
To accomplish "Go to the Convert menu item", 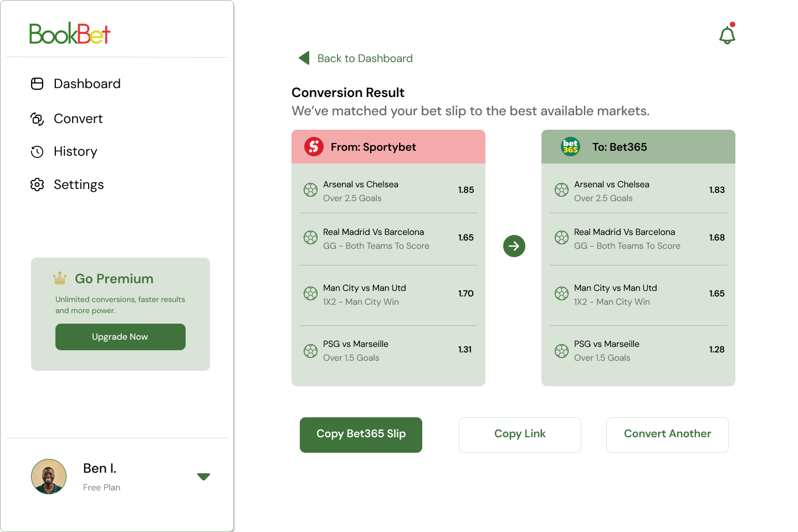I will point(78,119).
